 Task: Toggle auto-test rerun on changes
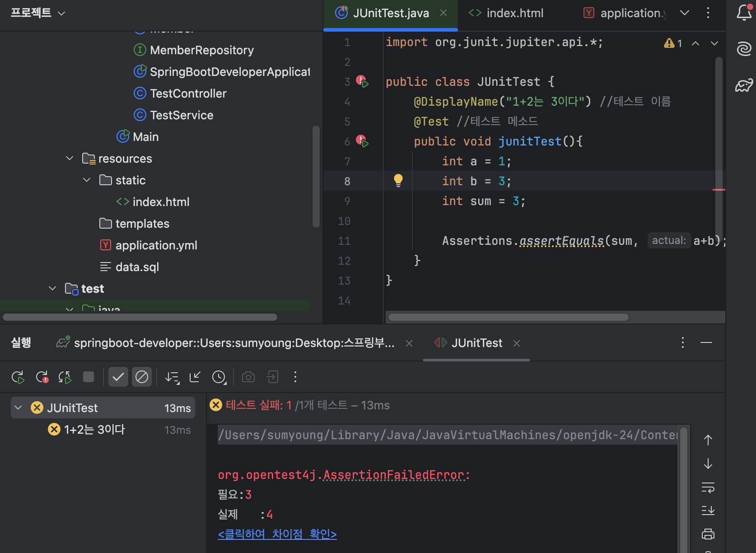point(65,377)
